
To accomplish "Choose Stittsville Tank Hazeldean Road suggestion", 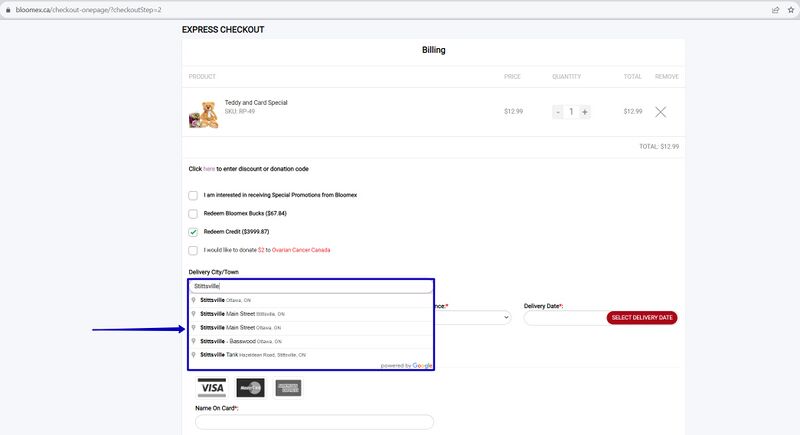I will 311,355.
